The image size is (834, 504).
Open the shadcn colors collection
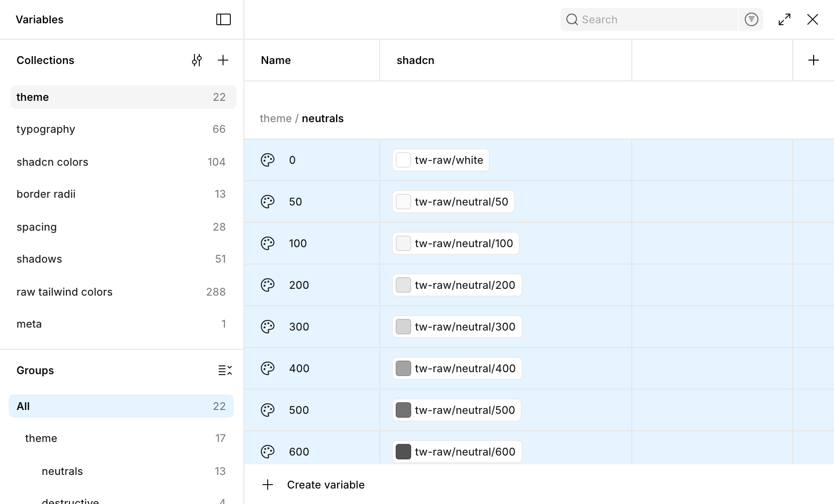[x=123, y=162]
